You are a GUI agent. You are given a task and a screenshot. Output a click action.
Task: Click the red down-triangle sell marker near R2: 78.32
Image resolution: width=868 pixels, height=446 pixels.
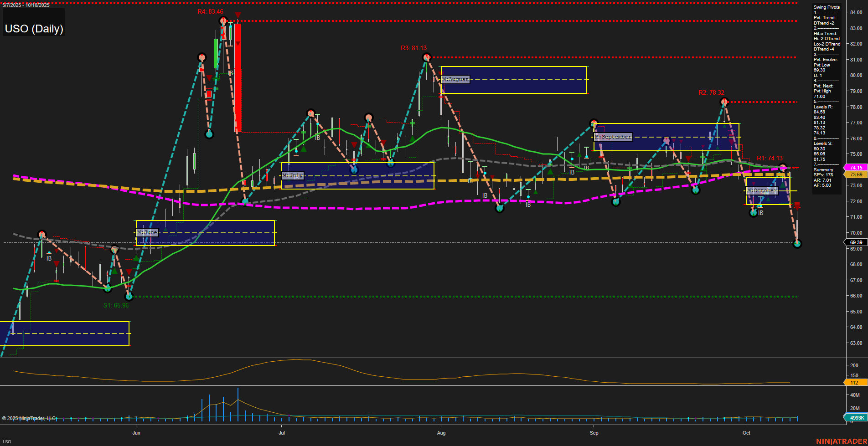pos(725,99)
